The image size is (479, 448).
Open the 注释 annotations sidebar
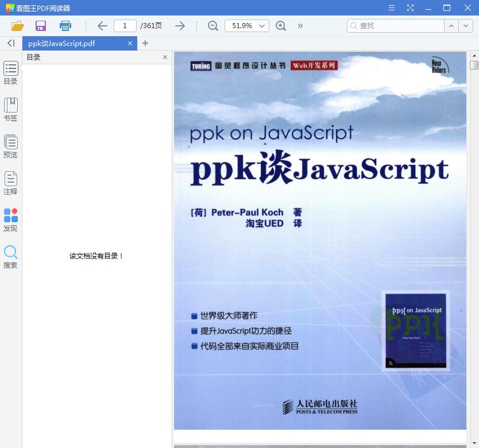tap(10, 183)
